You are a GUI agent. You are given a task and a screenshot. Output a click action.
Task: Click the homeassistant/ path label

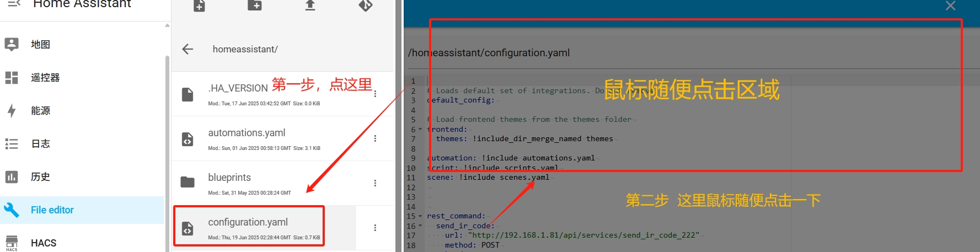(x=245, y=49)
